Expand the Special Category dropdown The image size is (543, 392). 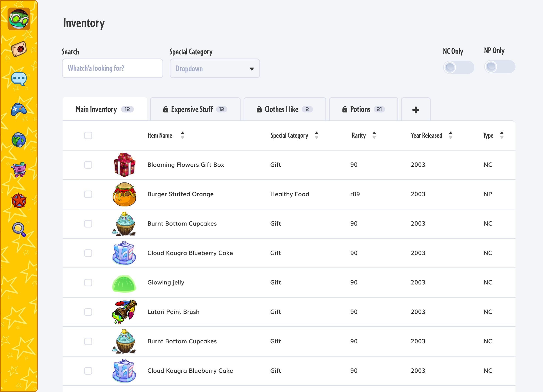coord(215,69)
